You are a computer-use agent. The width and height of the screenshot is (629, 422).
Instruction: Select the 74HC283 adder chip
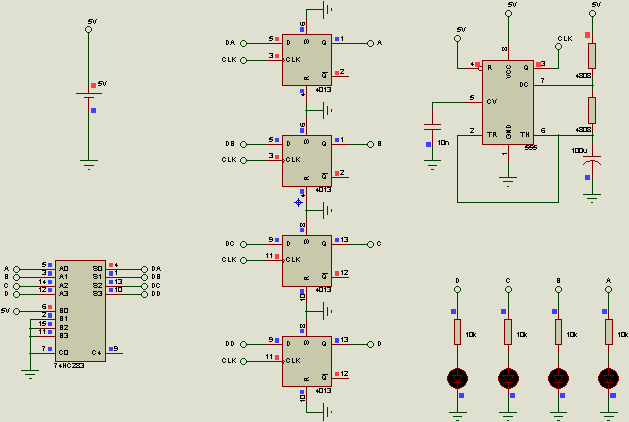(x=81, y=311)
